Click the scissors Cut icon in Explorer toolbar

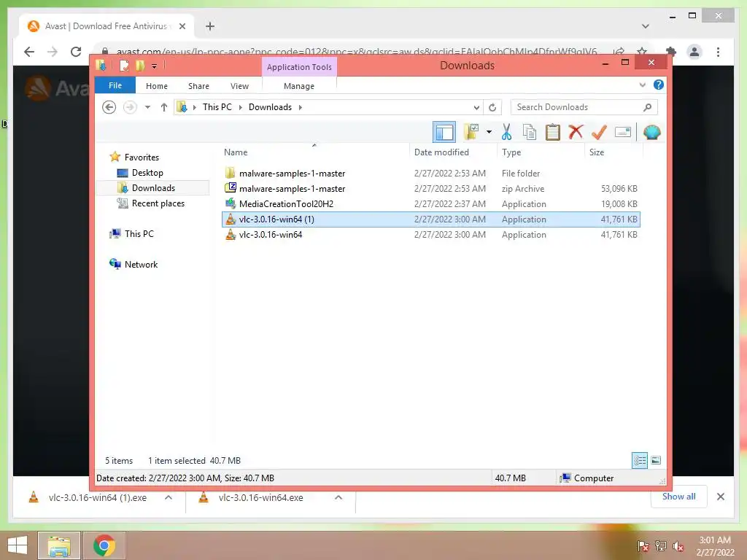click(506, 133)
